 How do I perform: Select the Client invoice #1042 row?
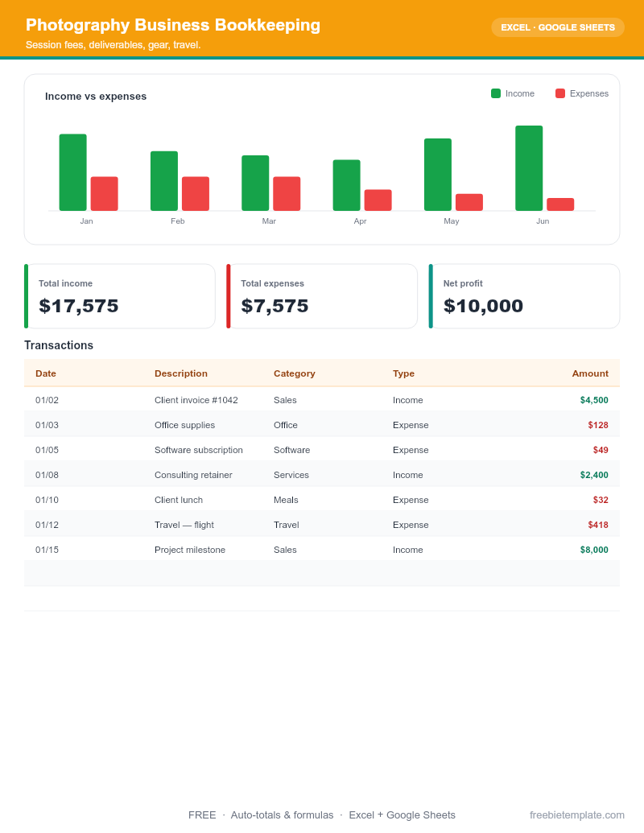click(322, 400)
